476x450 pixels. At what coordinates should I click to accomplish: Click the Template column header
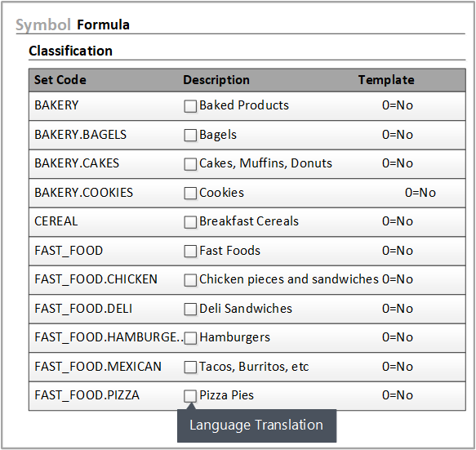pyautogui.click(x=386, y=80)
